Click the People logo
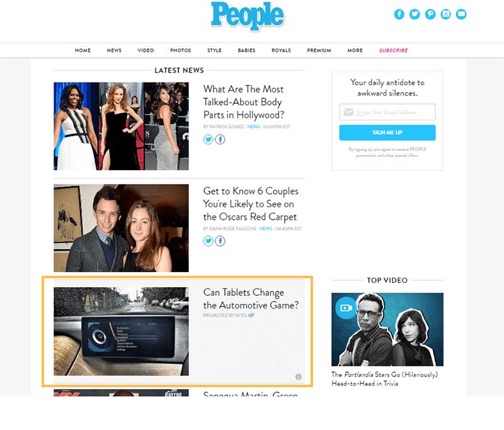 tap(248, 15)
